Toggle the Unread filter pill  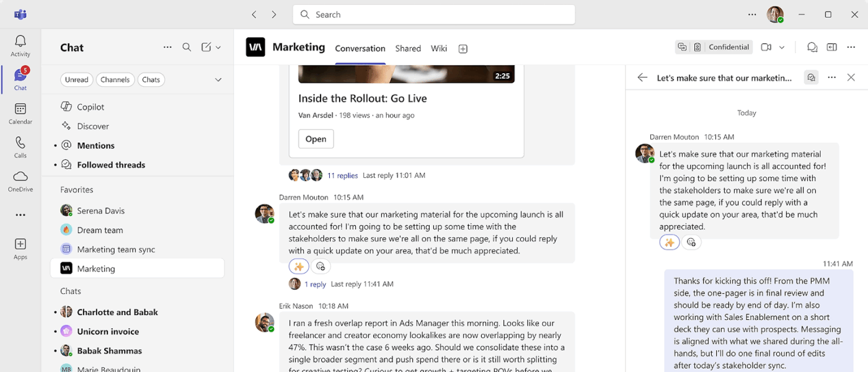76,79
